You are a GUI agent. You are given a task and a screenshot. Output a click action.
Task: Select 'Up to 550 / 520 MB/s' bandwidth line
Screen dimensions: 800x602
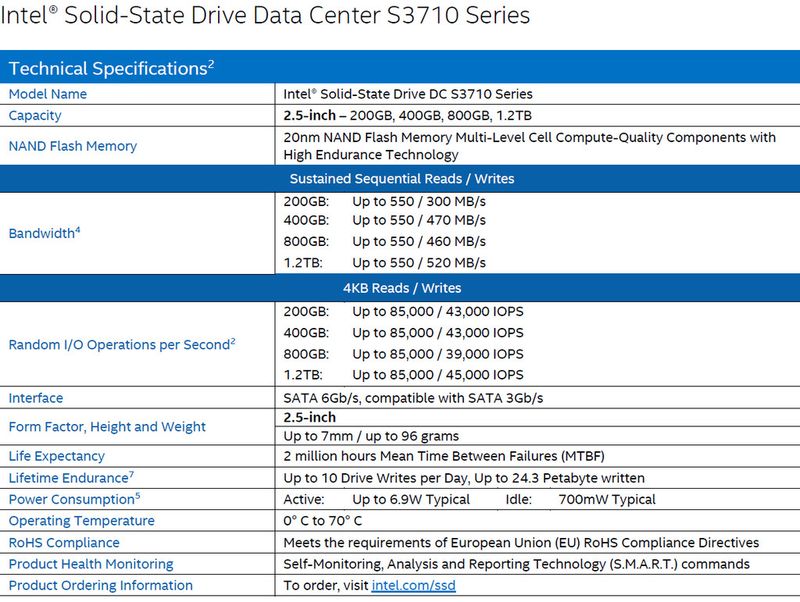point(418,263)
